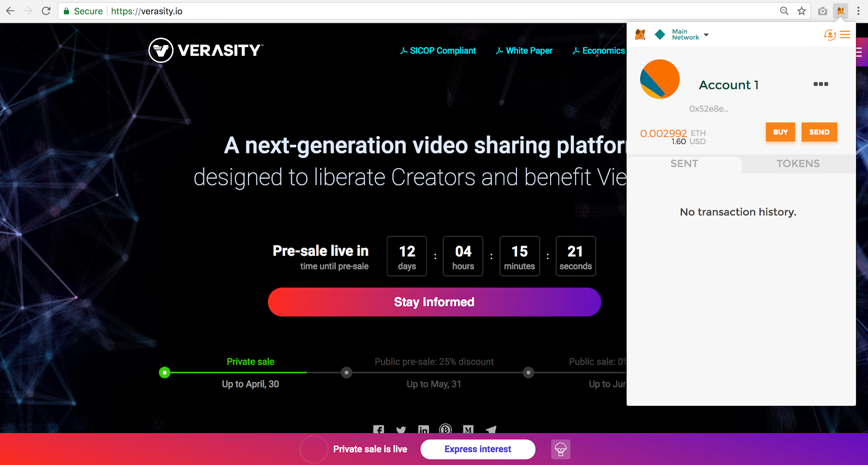Toggle the MetaMask fox extension in toolbar
The height and width of the screenshot is (465, 868).
pyautogui.click(x=840, y=11)
